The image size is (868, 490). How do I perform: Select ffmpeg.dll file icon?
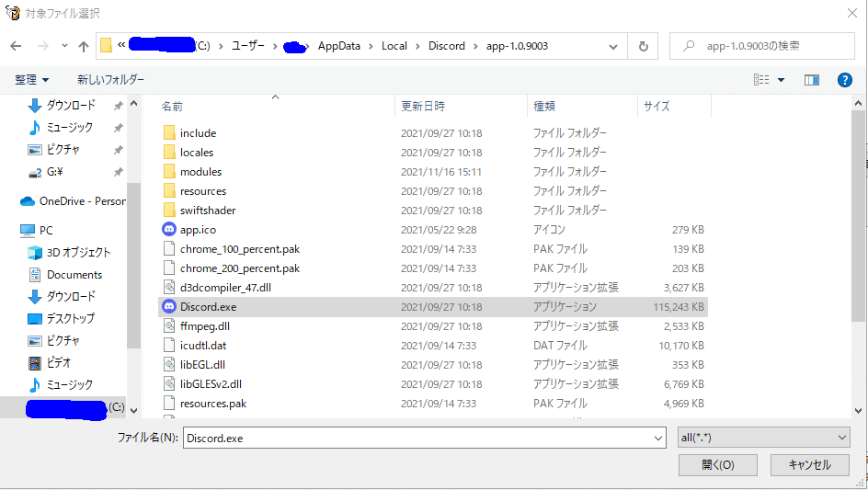169,326
